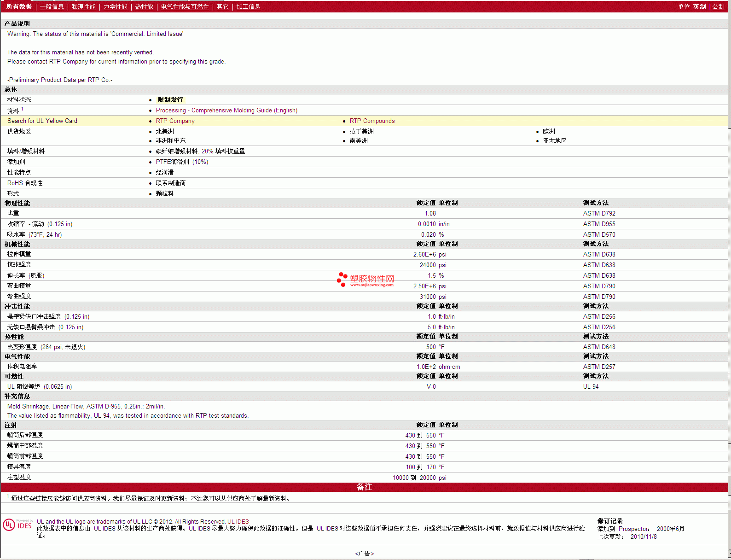Click the 螺筒前部温度 row label
The image size is (731, 560).
pos(25,456)
